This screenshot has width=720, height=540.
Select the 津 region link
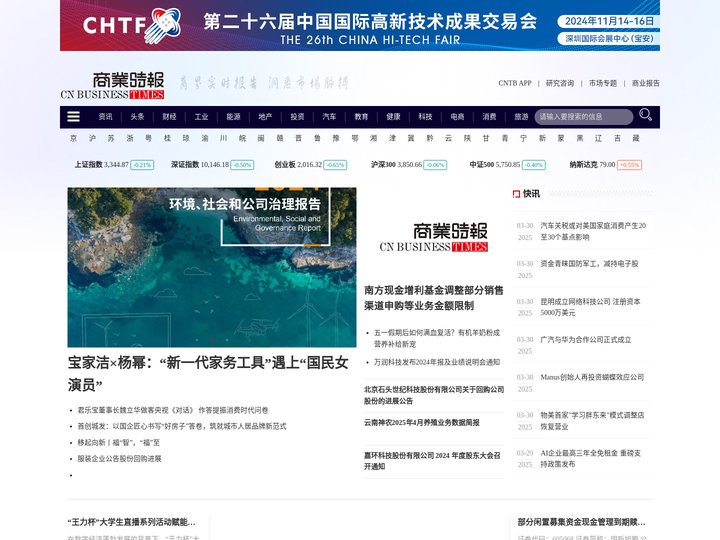click(x=392, y=138)
